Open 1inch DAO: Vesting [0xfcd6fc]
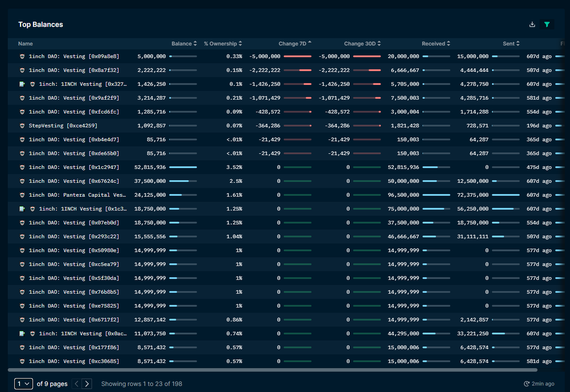Viewport: 570px width, 392px height. point(74,112)
